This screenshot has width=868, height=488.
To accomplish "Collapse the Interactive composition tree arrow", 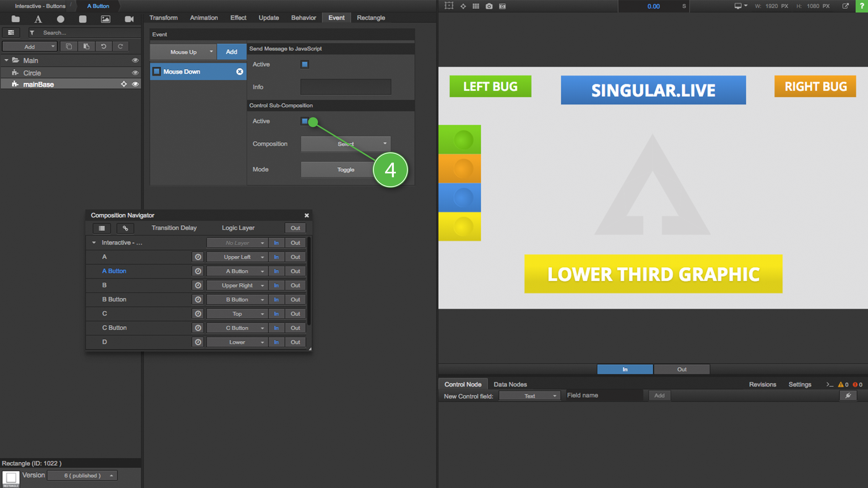I will pyautogui.click(x=94, y=243).
